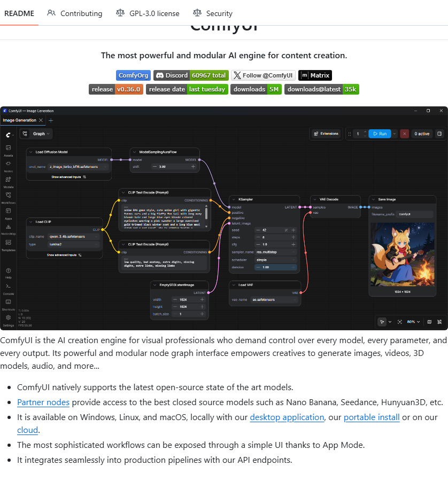Click the ComfyUI logo menu icon
This screenshot has height=481, width=448.
[9, 134]
